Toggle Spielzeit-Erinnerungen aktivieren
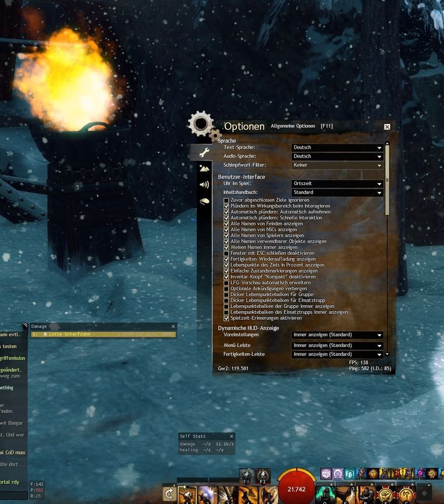444x504 pixels. pos(226,318)
